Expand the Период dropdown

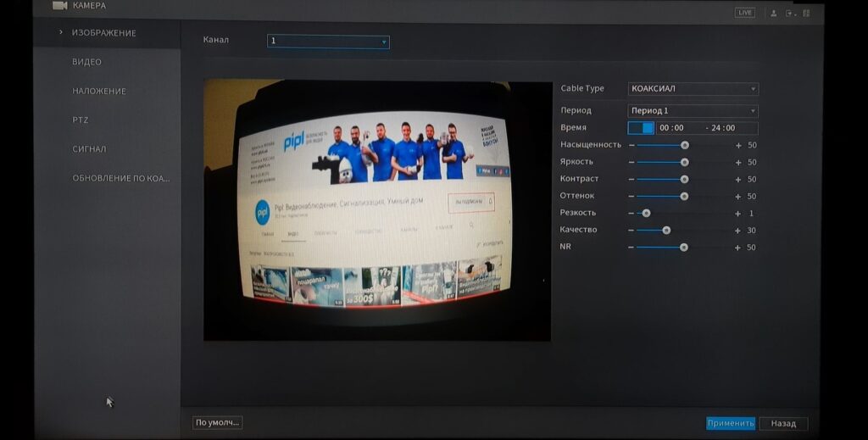[693, 111]
